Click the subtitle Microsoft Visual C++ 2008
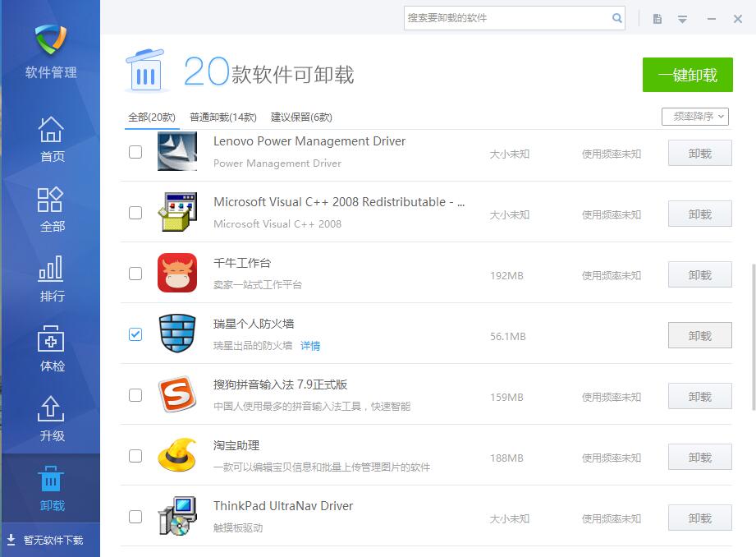 click(x=277, y=224)
